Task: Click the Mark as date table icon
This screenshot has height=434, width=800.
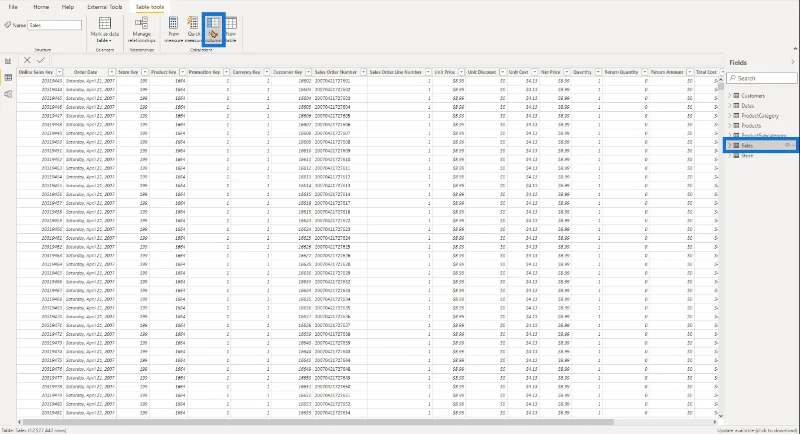Action: [105, 23]
